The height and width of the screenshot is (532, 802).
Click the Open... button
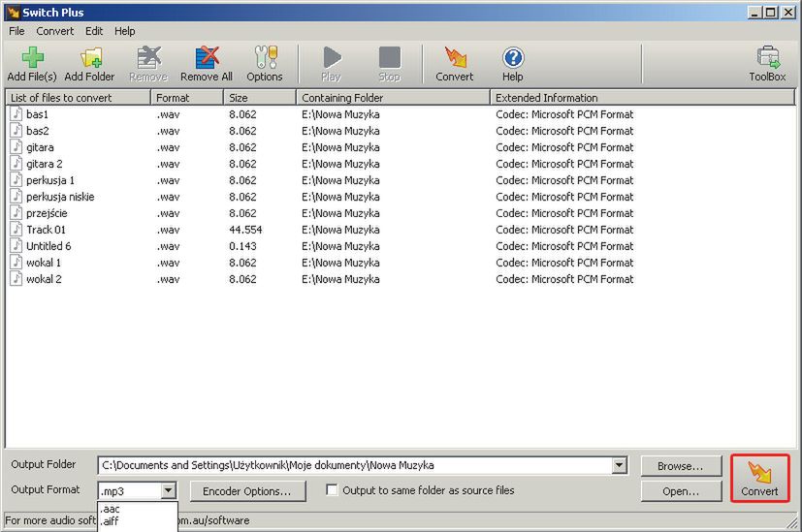(x=681, y=491)
